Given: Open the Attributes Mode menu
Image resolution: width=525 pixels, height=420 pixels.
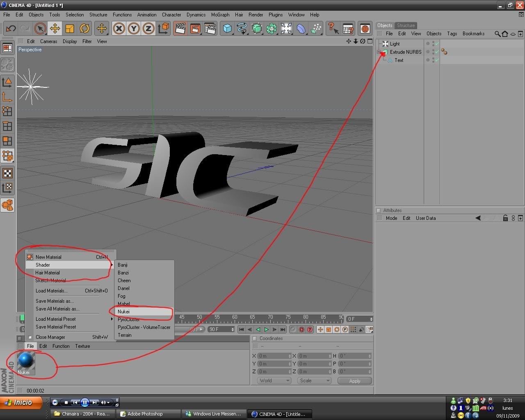Looking at the screenshot, I should (x=391, y=218).
